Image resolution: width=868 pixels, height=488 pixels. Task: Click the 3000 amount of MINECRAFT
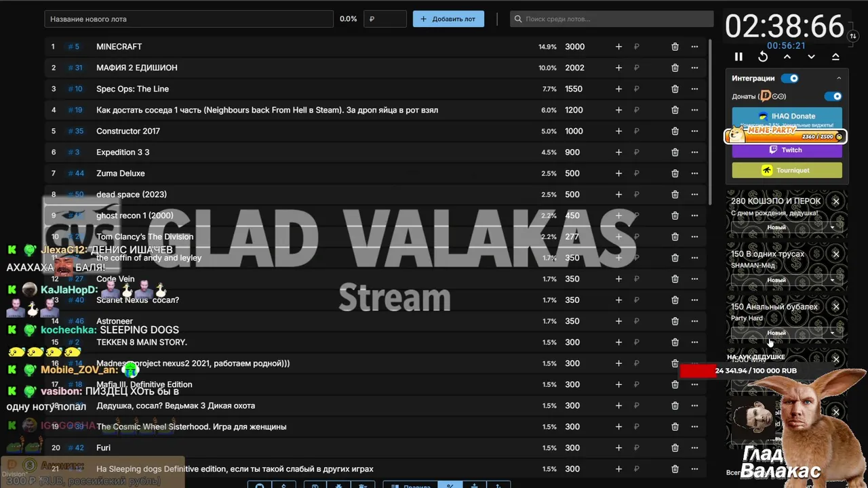574,47
